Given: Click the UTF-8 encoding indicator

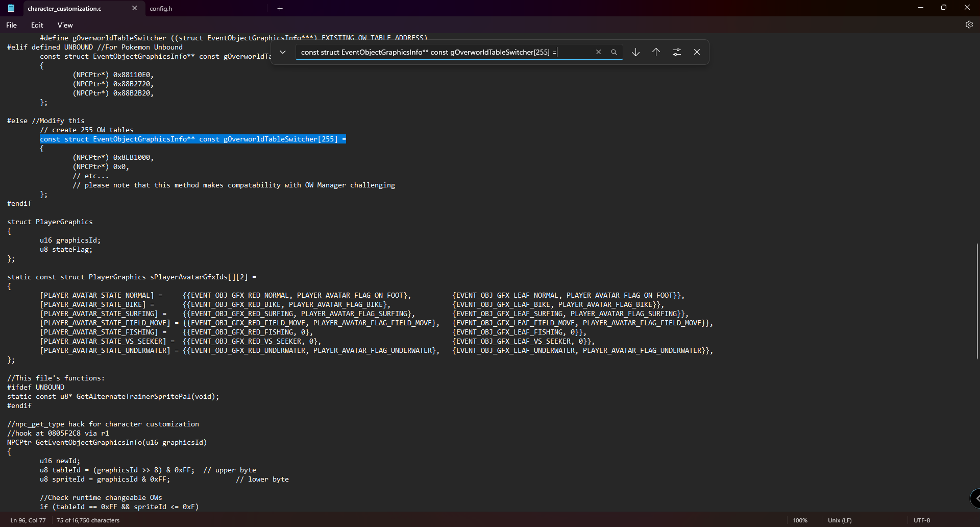Looking at the screenshot, I should (922, 520).
